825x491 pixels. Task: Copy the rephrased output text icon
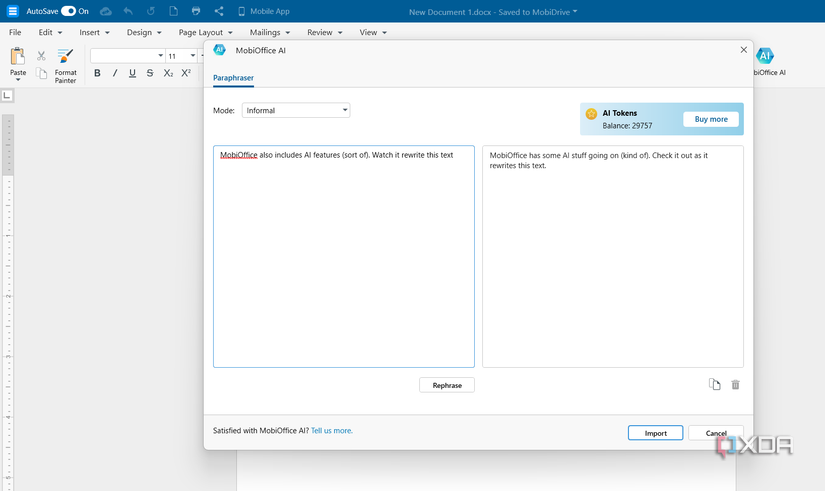pyautogui.click(x=714, y=385)
